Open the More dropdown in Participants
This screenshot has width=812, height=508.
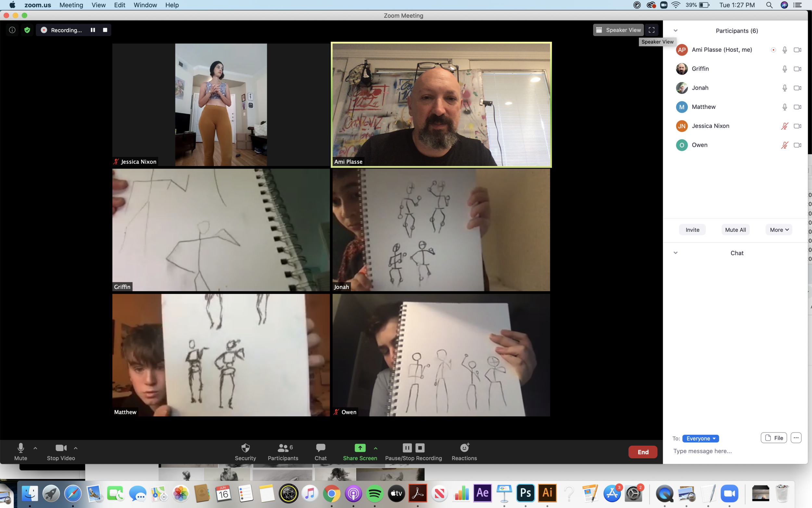tap(779, 229)
